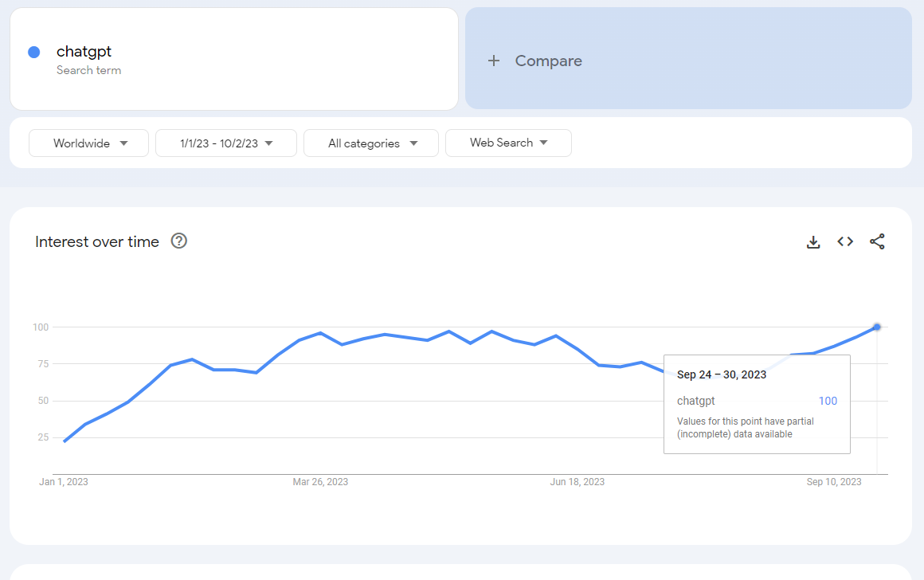Click the highlighted Sep 24 – 30 data point
The width and height of the screenshot is (924, 580).
(877, 327)
